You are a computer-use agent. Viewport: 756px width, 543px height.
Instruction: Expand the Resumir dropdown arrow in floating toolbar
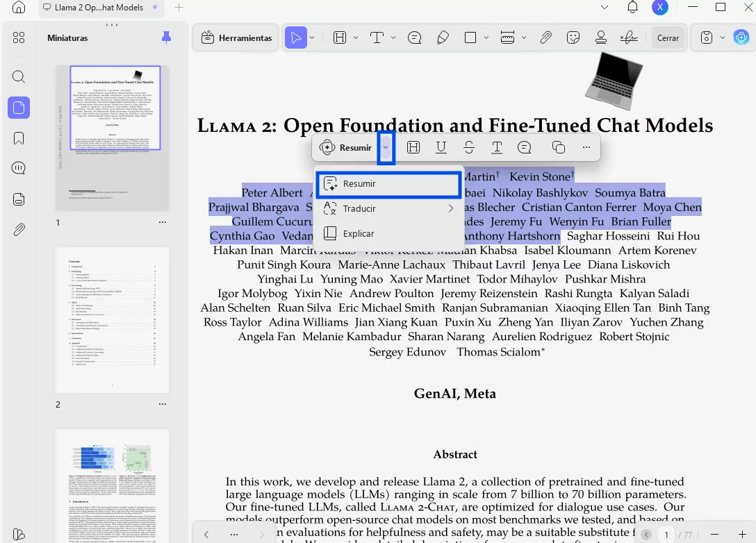pos(386,147)
